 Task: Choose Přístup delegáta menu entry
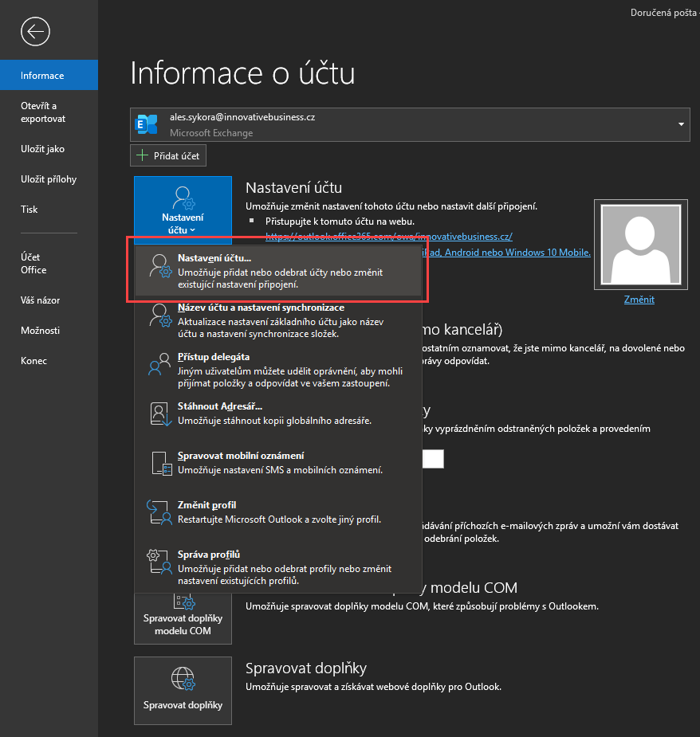(278, 370)
